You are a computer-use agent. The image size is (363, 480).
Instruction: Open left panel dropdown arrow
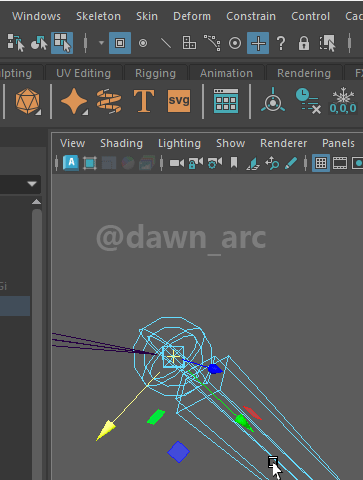(32, 184)
